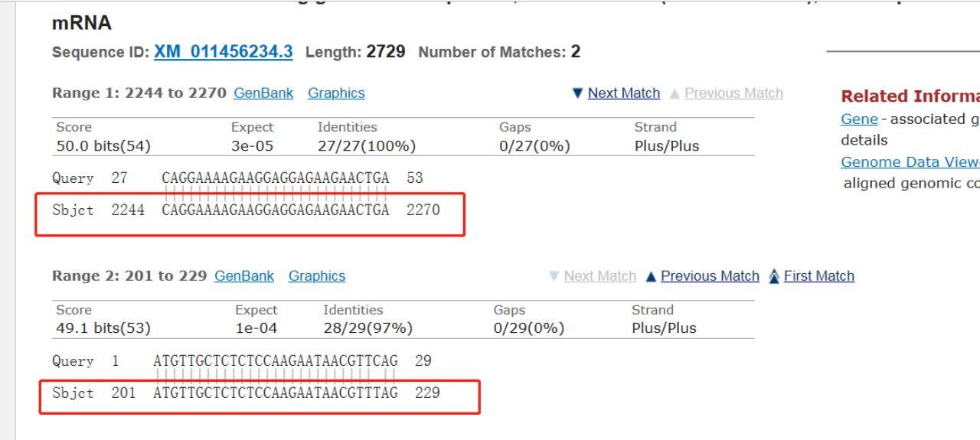Click Plus/Plus strand value in Range 1

click(667, 145)
